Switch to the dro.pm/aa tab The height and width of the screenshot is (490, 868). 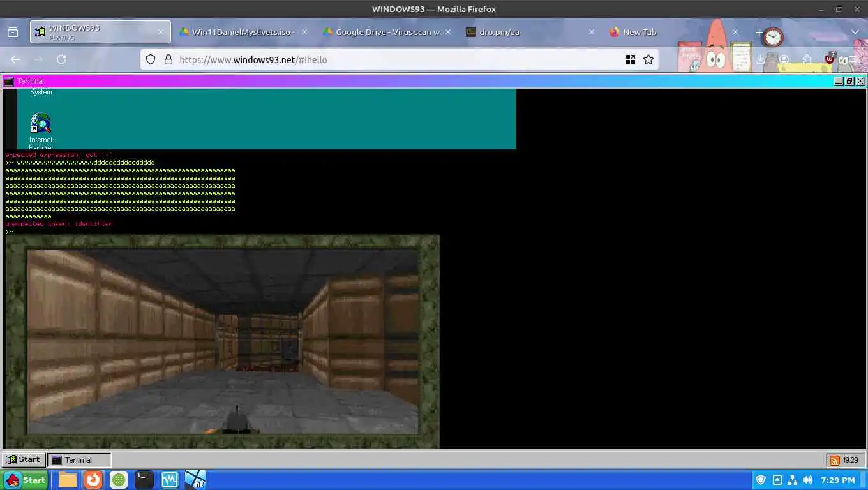coord(530,32)
